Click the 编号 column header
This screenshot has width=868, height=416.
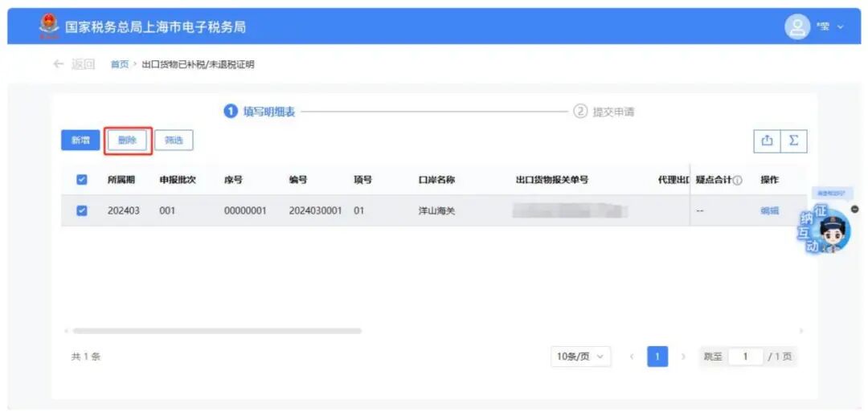[298, 180]
